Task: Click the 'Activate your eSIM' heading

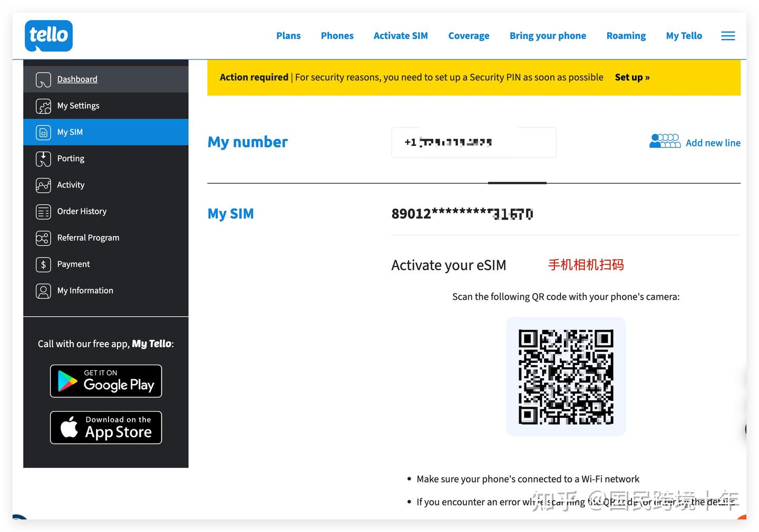Action: click(x=449, y=265)
